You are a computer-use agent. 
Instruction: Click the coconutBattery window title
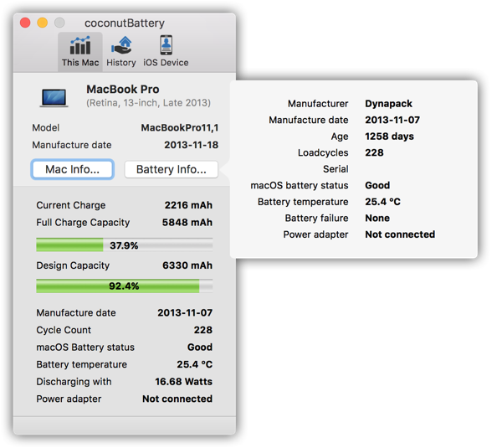pyautogui.click(x=124, y=23)
